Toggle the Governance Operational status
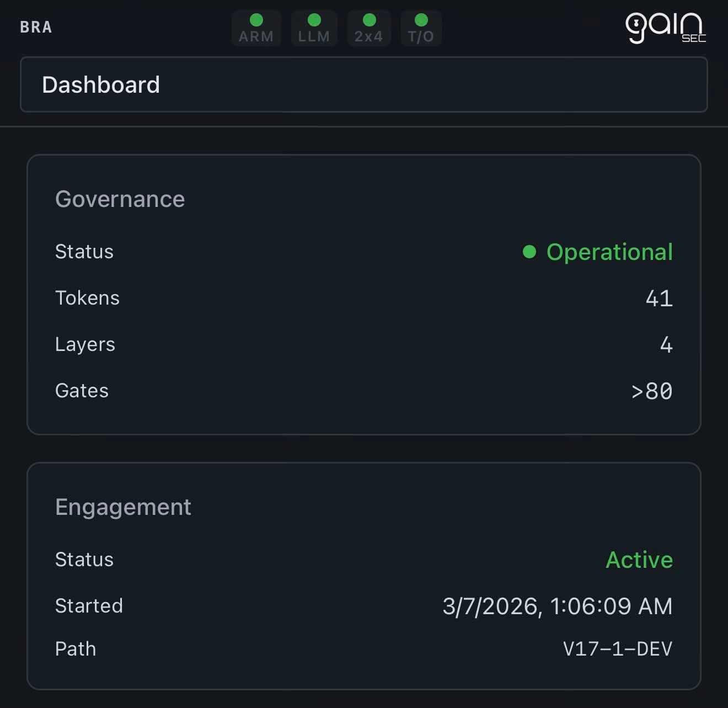Viewport: 728px width, 708px height. 609,252
